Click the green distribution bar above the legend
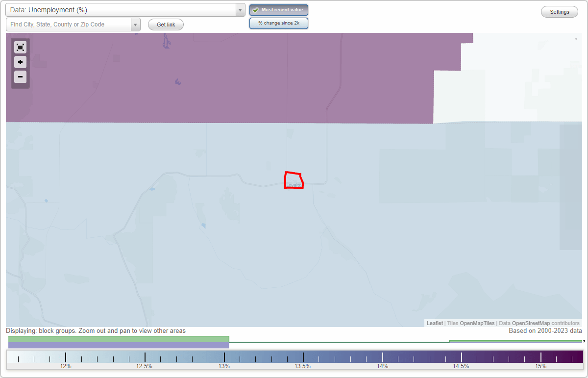 click(x=118, y=339)
